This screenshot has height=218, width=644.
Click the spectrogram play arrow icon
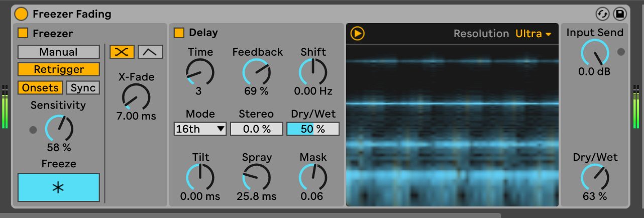click(358, 34)
